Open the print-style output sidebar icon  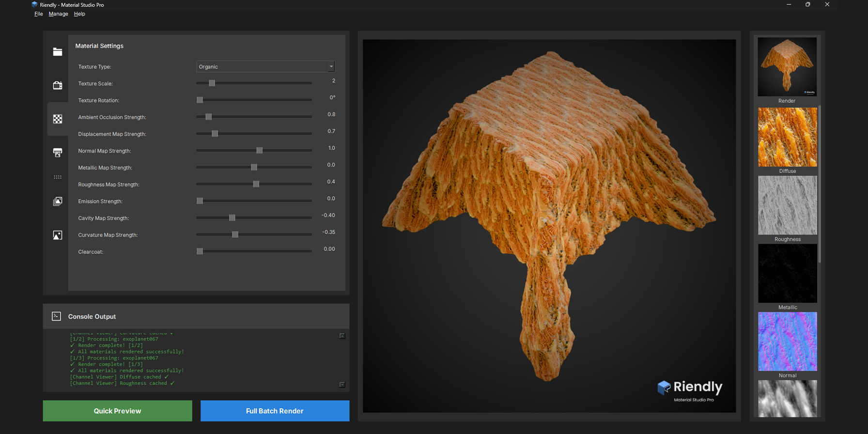(58, 153)
